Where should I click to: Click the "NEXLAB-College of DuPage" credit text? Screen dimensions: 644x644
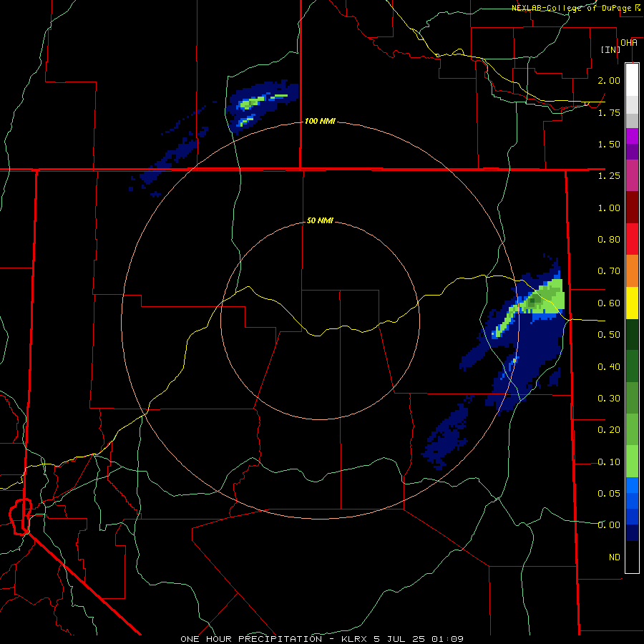(x=571, y=8)
